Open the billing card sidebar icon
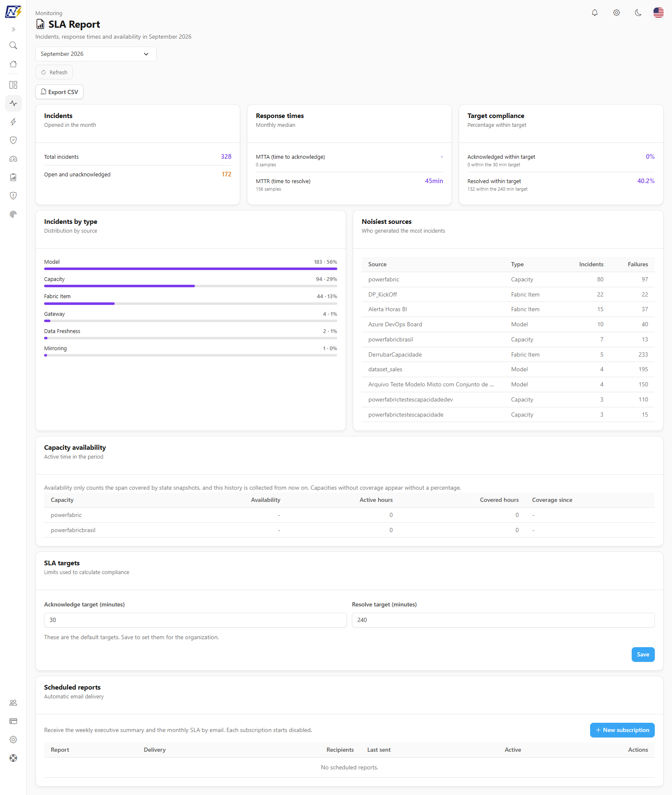This screenshot has width=672, height=795. tap(13, 721)
